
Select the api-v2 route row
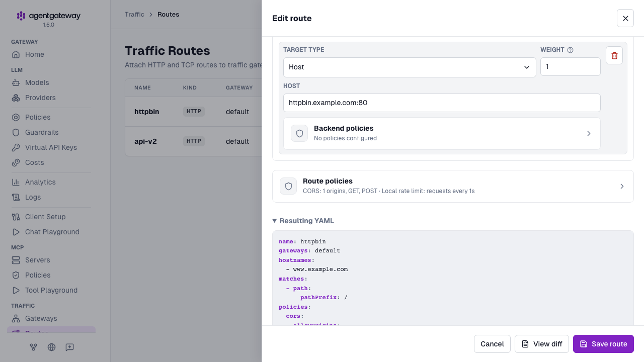pos(194,141)
